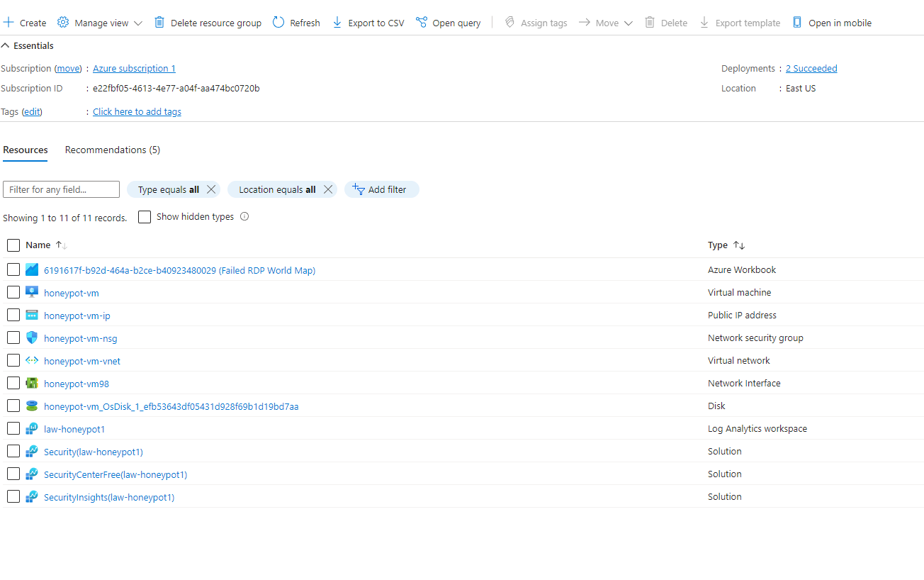Click the Open in mobile phone icon
The height and width of the screenshot is (580, 924).
coord(797,23)
